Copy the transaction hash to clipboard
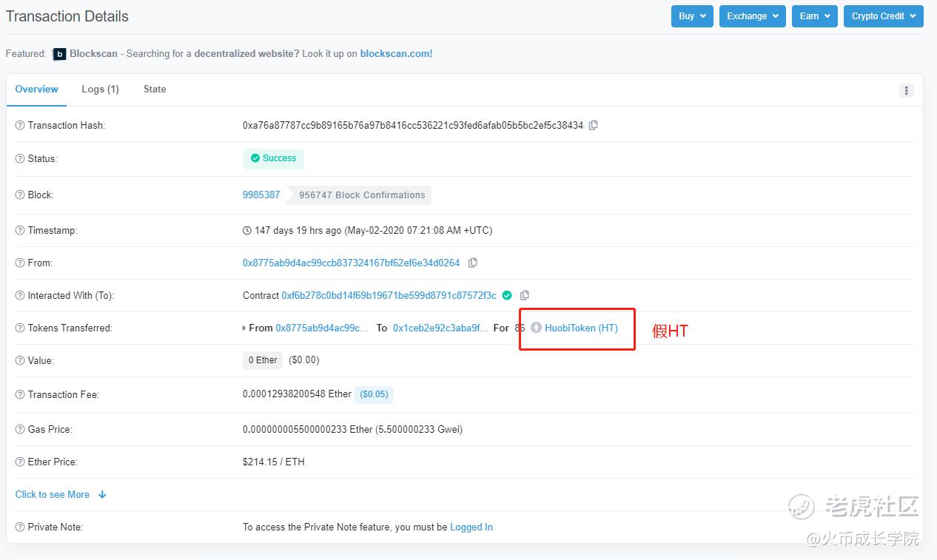 tap(593, 125)
